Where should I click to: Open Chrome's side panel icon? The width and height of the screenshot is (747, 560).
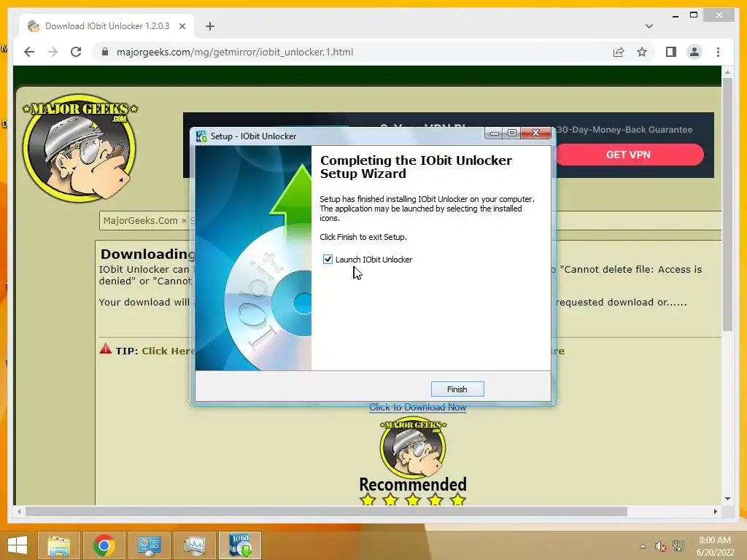coord(671,52)
